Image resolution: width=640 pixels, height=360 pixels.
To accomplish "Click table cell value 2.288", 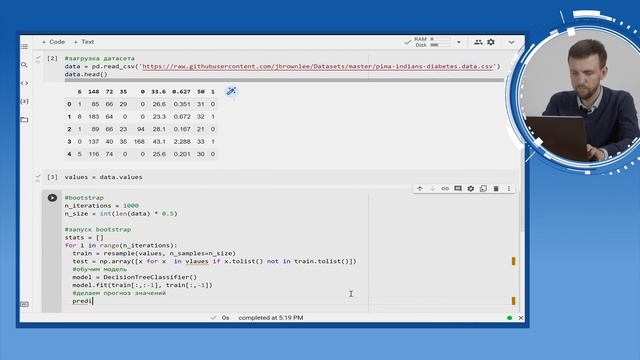I will (182, 142).
